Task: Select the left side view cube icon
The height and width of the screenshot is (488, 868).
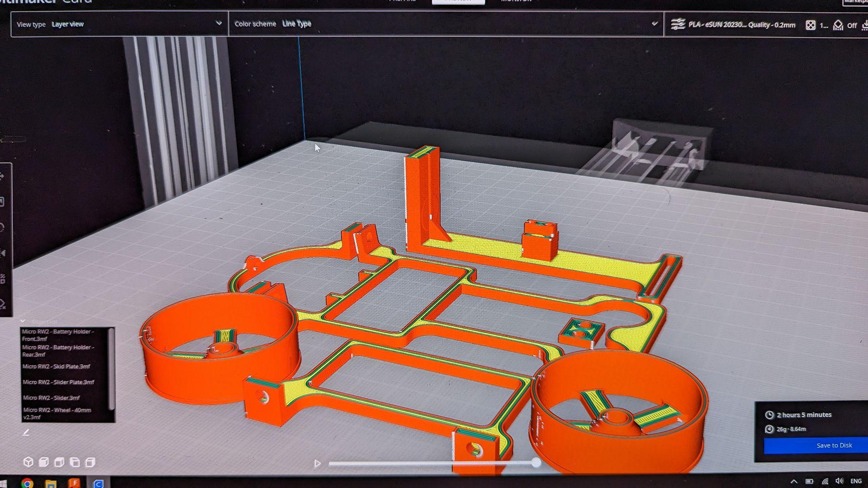Action: [75, 462]
